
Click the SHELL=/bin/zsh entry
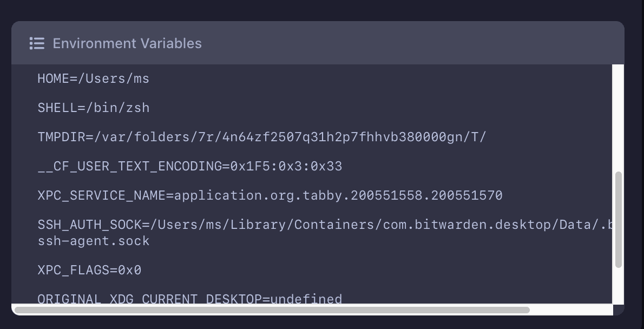pyautogui.click(x=93, y=108)
